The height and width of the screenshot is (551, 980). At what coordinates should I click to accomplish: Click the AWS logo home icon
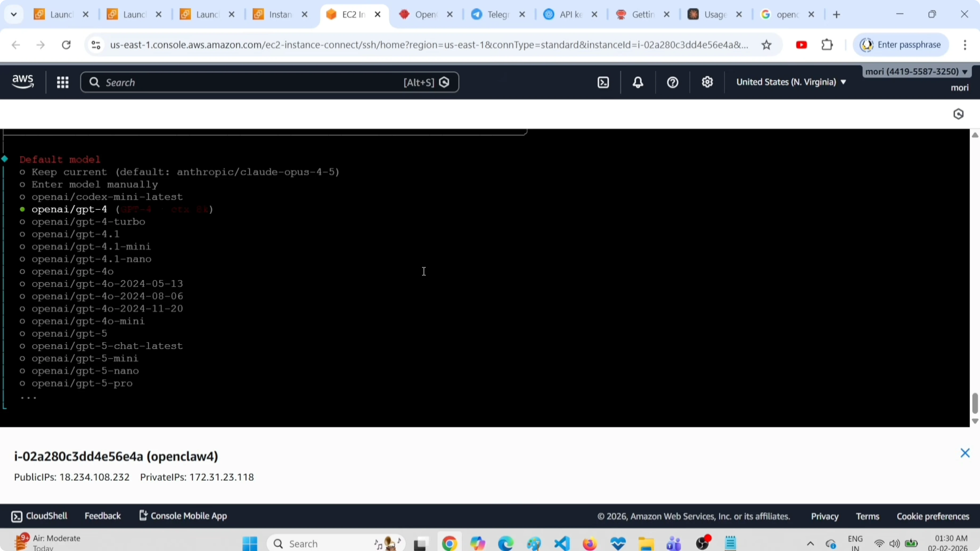[x=23, y=82]
